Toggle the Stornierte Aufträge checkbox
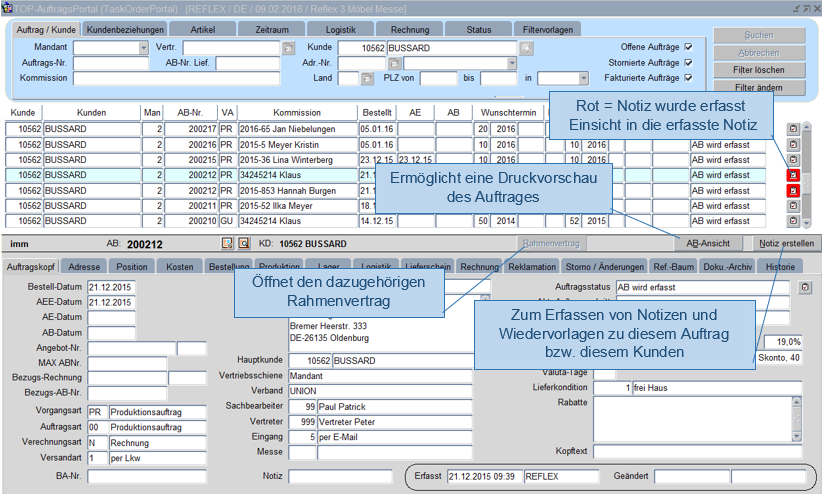This screenshot has height=494, width=824. coord(688,62)
